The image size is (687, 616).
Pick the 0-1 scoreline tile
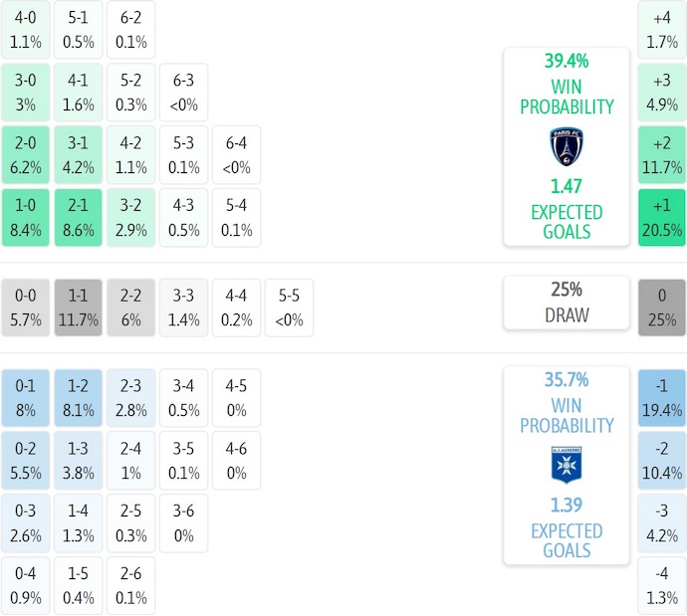pos(22,397)
